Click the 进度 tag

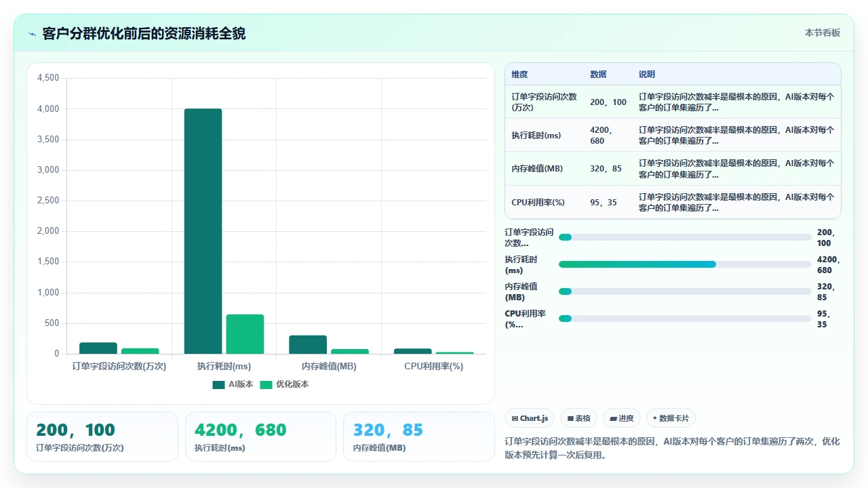[x=621, y=418]
